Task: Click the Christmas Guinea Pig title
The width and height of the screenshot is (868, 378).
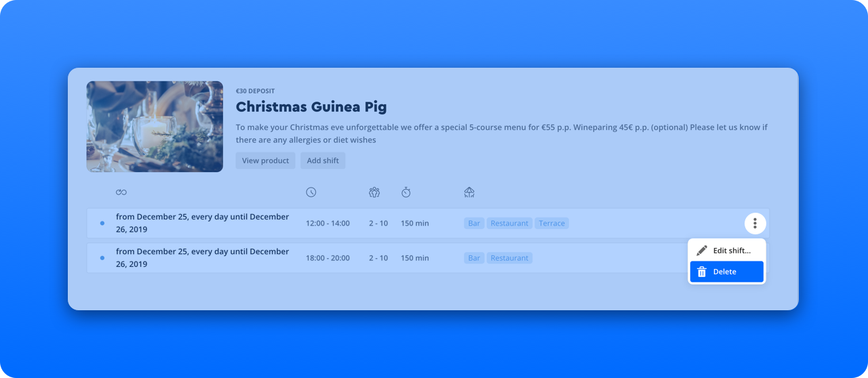Action: [311, 107]
